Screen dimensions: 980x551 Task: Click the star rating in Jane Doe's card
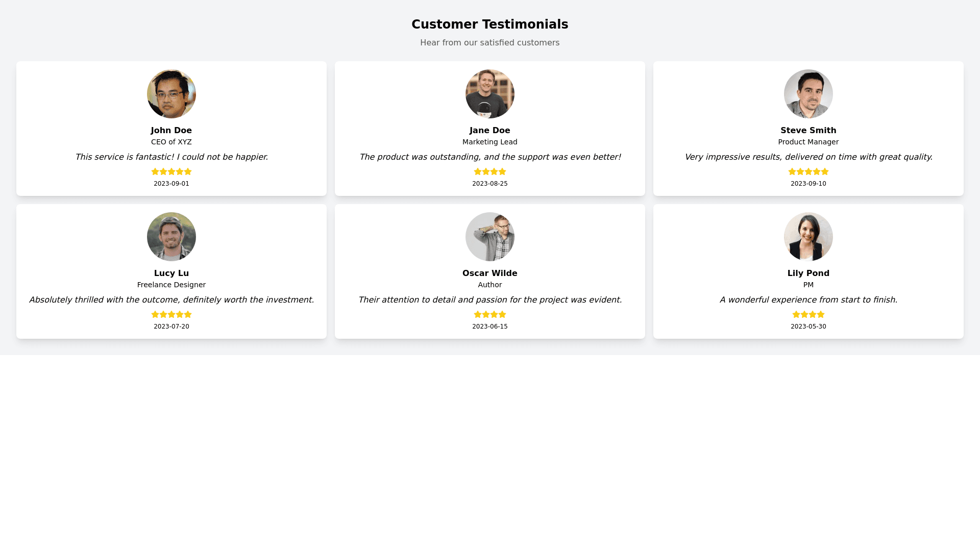tap(490, 172)
